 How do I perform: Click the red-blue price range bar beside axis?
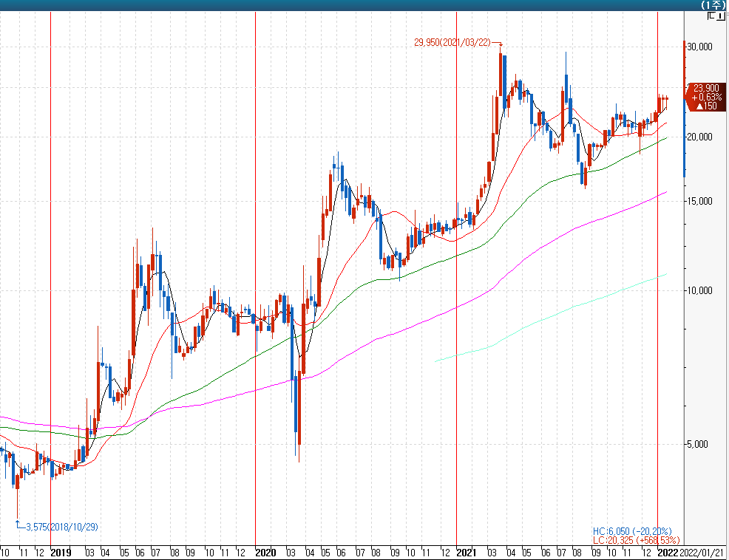[684, 111]
